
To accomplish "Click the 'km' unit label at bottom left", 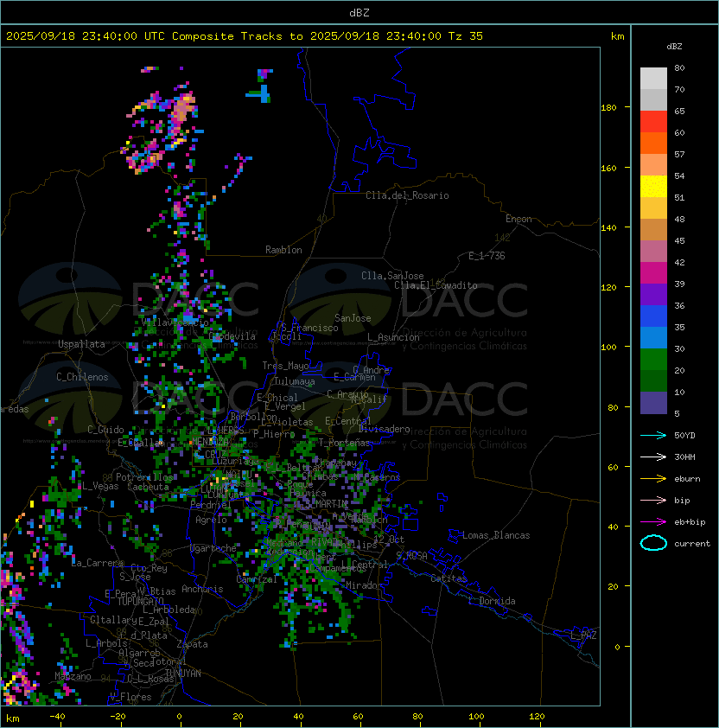I will click(13, 718).
